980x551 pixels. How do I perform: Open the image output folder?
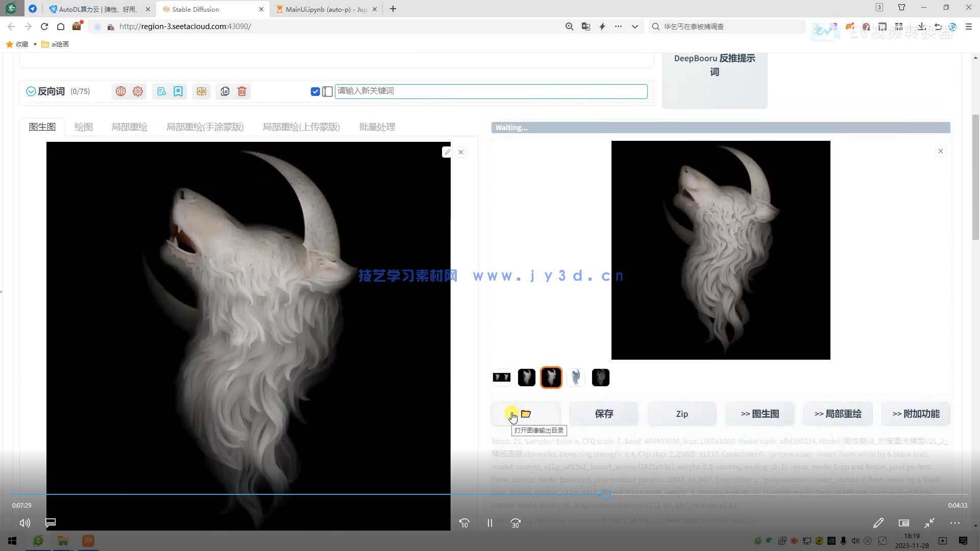coord(526,414)
